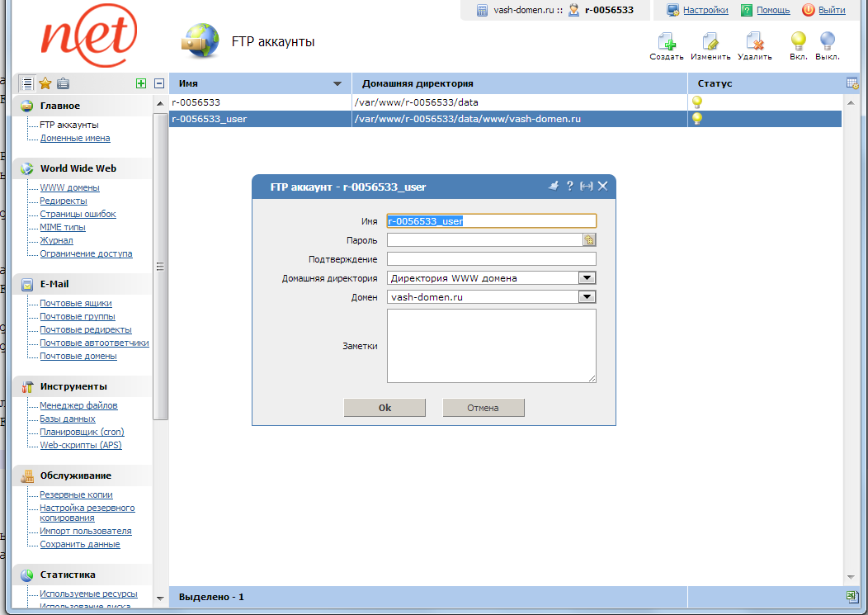Open the favorites star tab in sidebar
This screenshot has width=868, height=615.
point(45,83)
